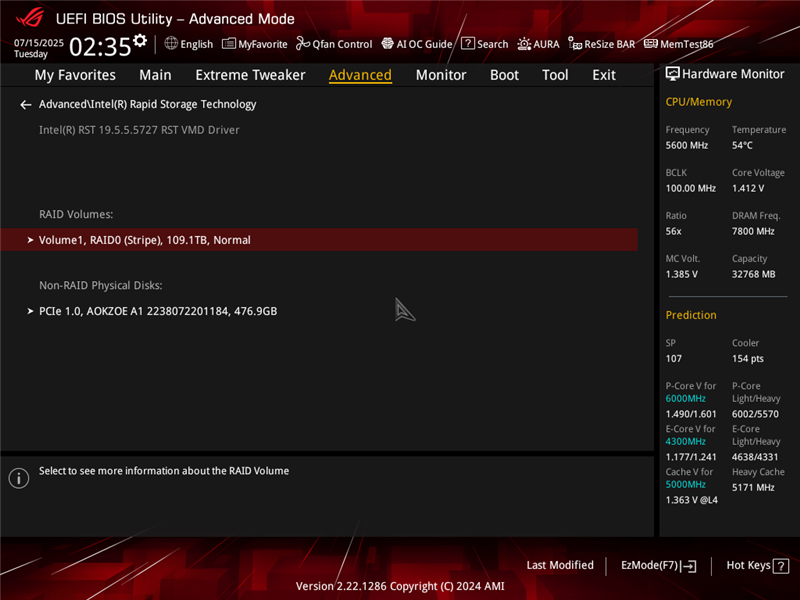Click the Search question mark icon

pyautogui.click(x=467, y=43)
